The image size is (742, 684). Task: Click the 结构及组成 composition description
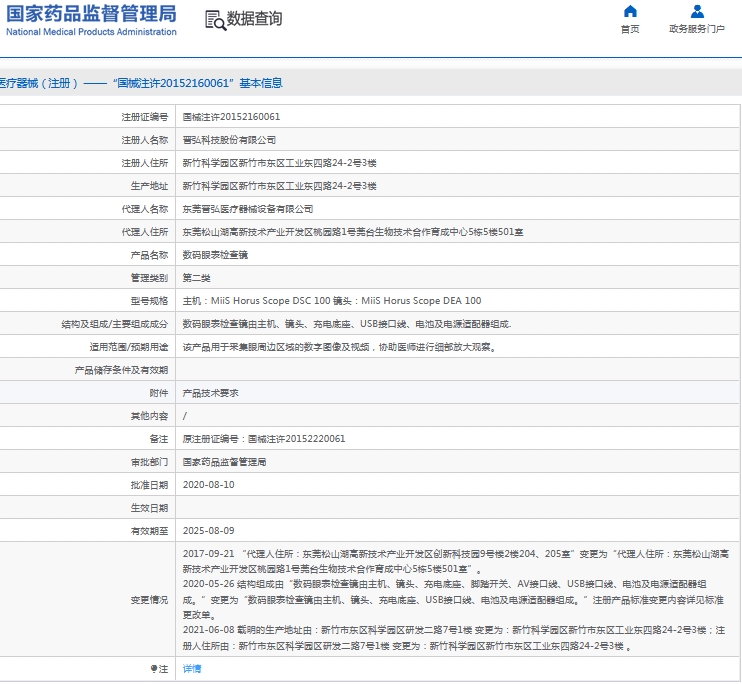tap(347, 324)
